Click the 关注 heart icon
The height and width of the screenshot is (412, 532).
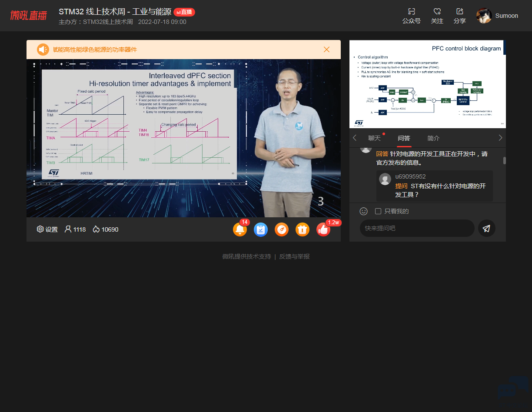(x=437, y=12)
